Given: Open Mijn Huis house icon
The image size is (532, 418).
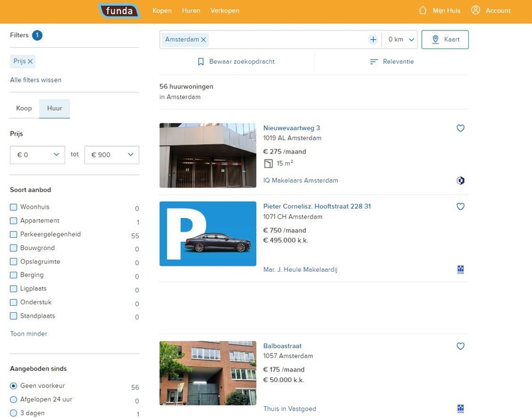Looking at the screenshot, I should [x=422, y=10].
